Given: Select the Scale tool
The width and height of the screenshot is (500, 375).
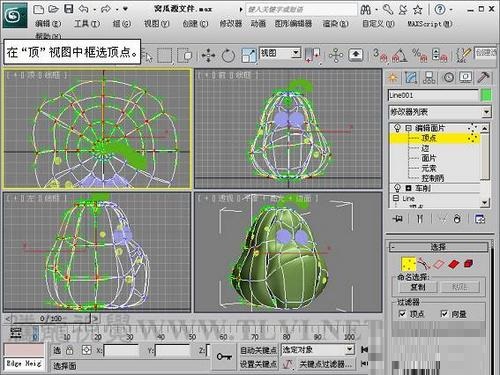Looking at the screenshot, I should tap(249, 55).
